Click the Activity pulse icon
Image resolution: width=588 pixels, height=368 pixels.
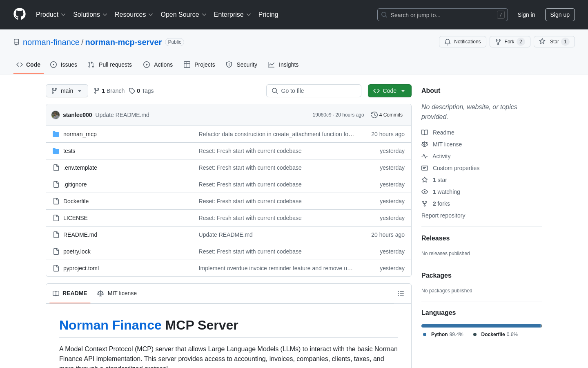[425, 156]
